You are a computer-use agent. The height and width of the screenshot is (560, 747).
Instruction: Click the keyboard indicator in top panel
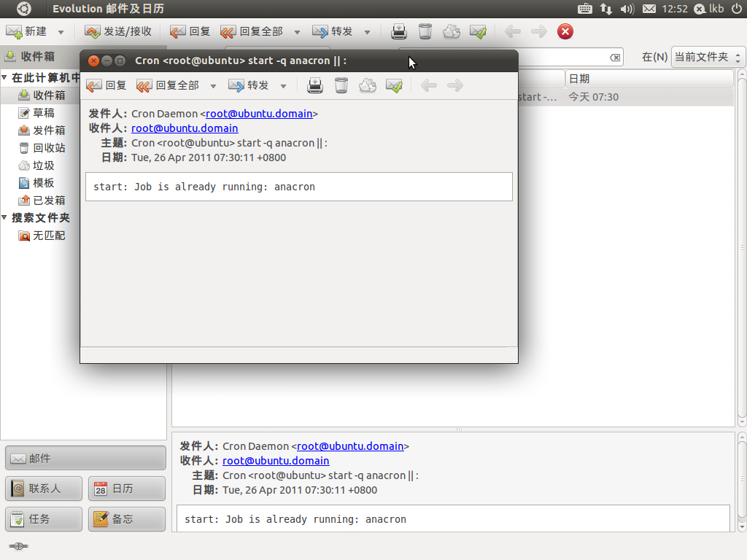[584, 9]
